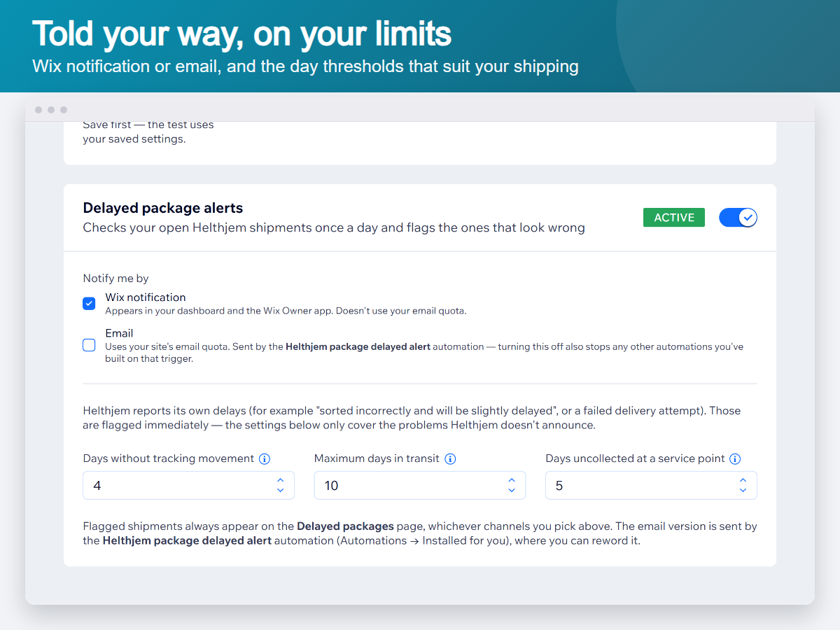Click the Delayed package alerts heading
The width and height of the screenshot is (840, 630).
pos(163,208)
